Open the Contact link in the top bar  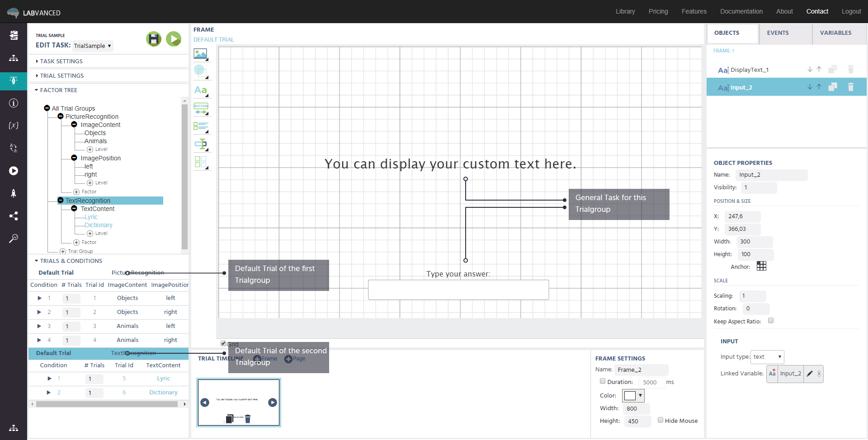[817, 11]
